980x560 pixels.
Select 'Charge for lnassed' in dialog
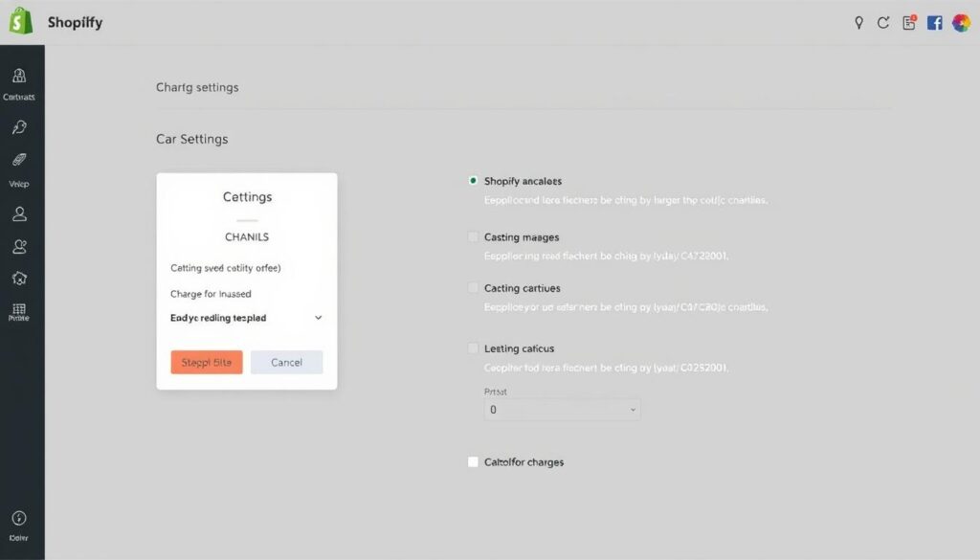[211, 294]
